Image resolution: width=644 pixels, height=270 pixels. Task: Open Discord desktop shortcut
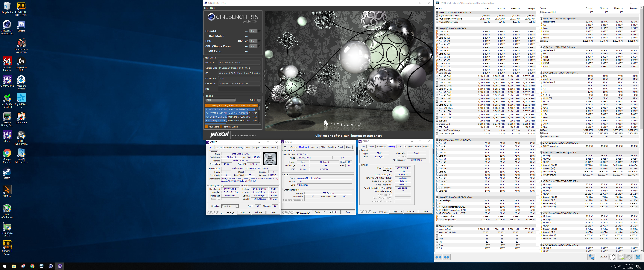[21, 26]
